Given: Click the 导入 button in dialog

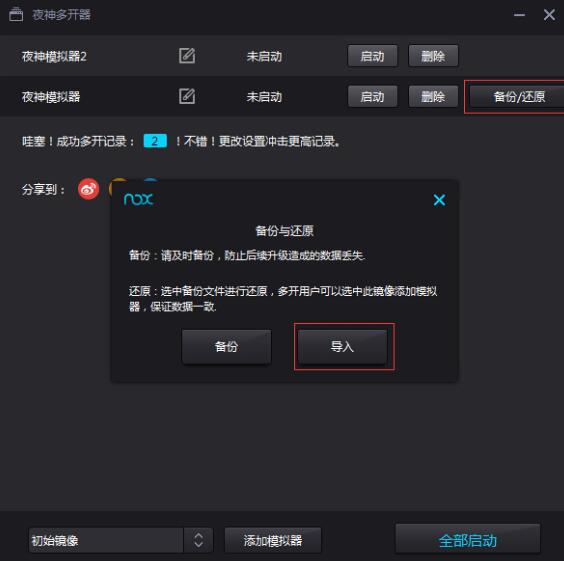Looking at the screenshot, I should pos(342,347).
